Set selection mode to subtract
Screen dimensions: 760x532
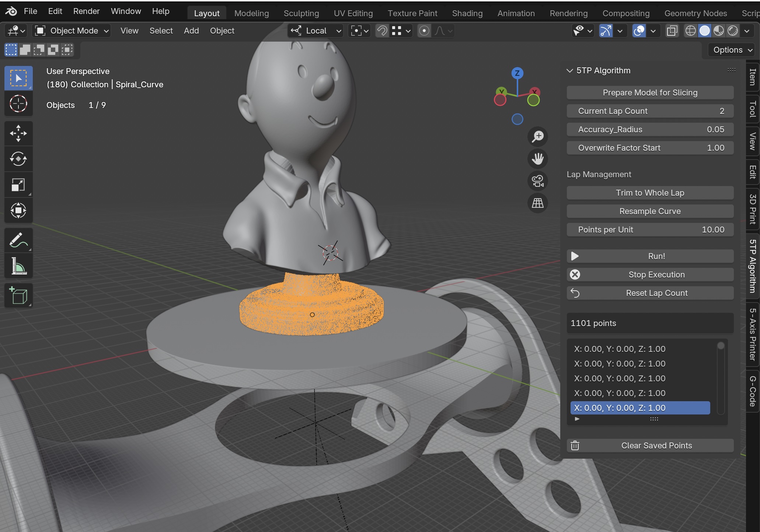39,50
